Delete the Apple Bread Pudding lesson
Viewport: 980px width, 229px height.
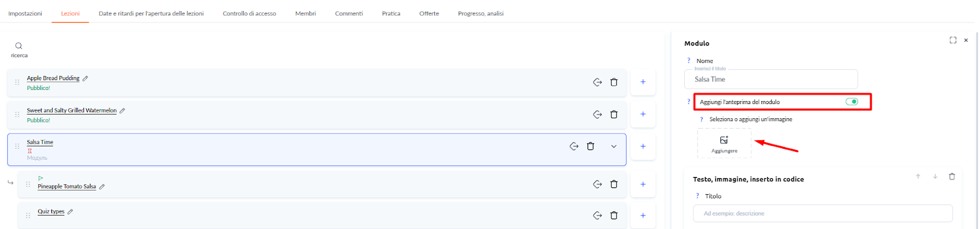[614, 82]
